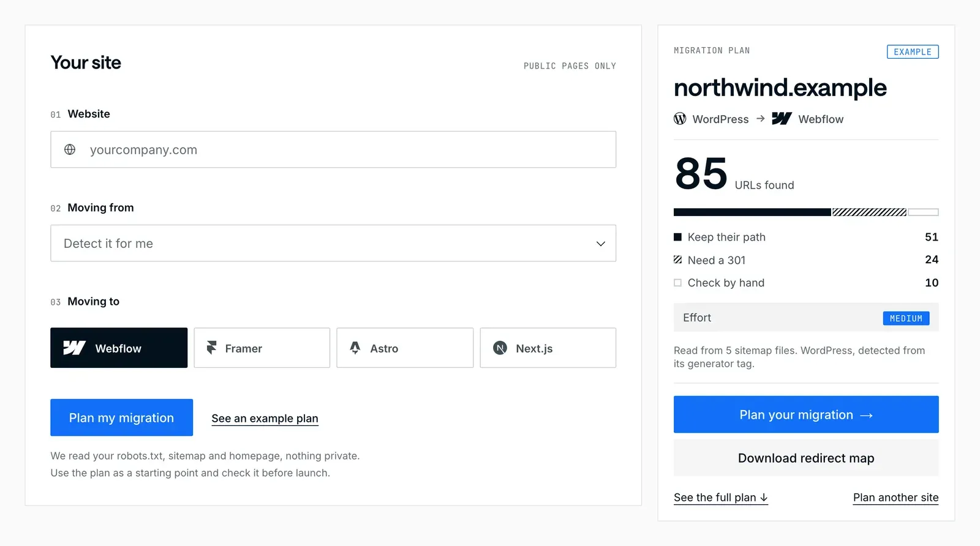Click the Plan my migration button
Image resolution: width=980 pixels, height=546 pixels.
coord(121,417)
